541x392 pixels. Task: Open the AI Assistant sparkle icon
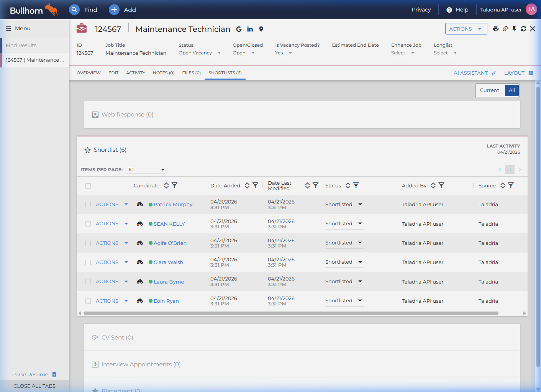[x=493, y=73]
